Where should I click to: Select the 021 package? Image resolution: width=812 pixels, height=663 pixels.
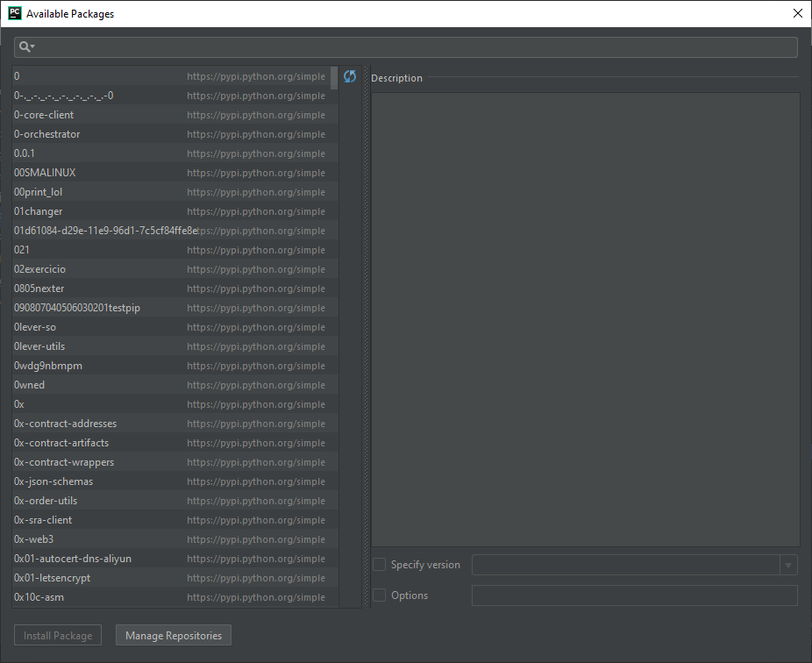(x=175, y=250)
